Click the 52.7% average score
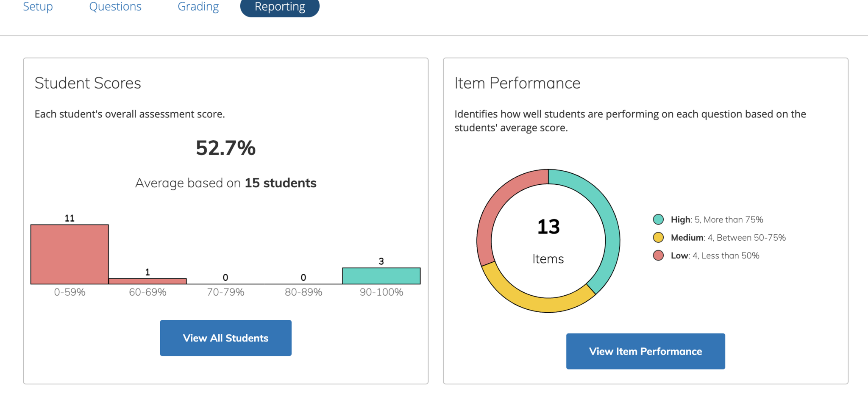Viewport: 868px width, 397px height. coord(225,148)
